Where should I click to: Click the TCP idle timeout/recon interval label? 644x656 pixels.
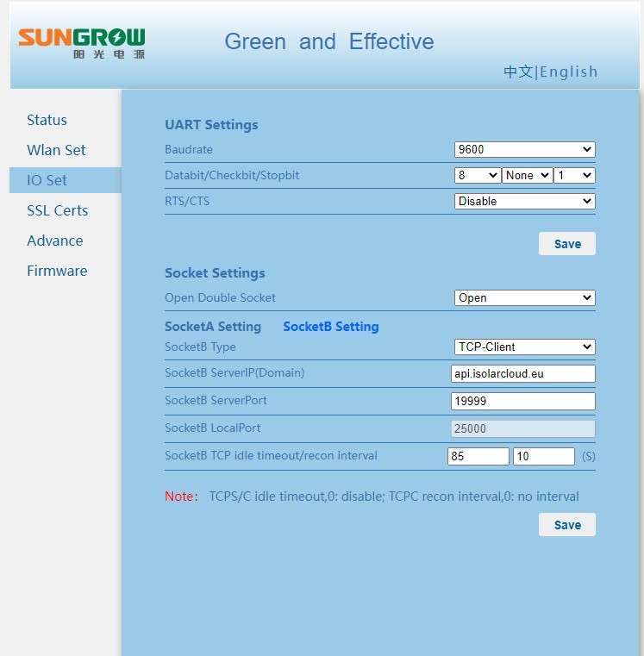click(271, 456)
